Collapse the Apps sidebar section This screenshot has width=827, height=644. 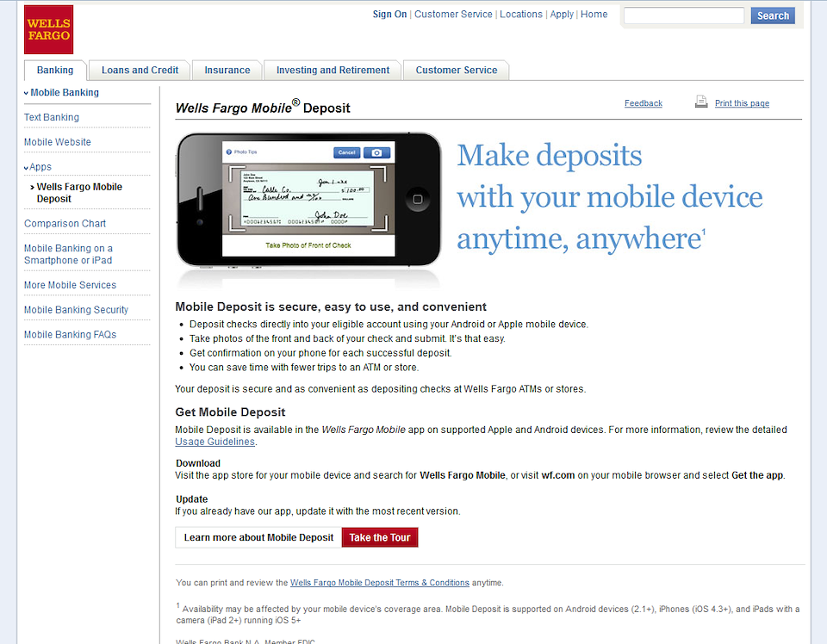point(27,168)
